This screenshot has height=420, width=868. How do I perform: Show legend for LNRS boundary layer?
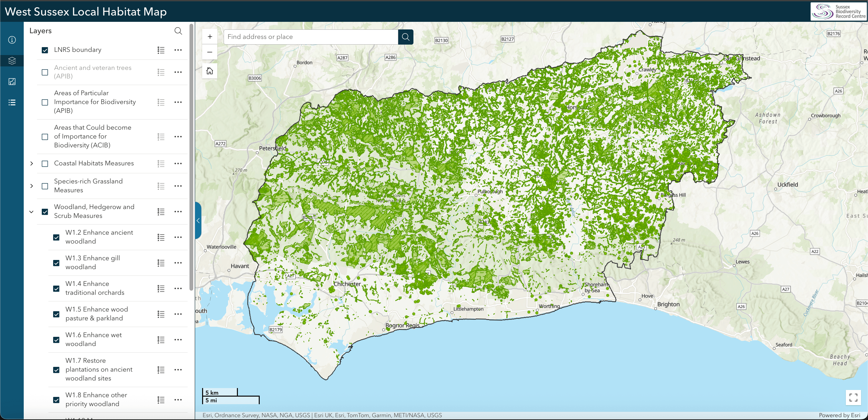[161, 50]
